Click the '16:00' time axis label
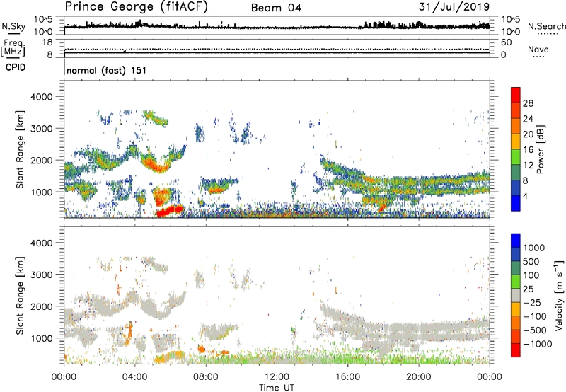566x392 pixels. coord(347,377)
